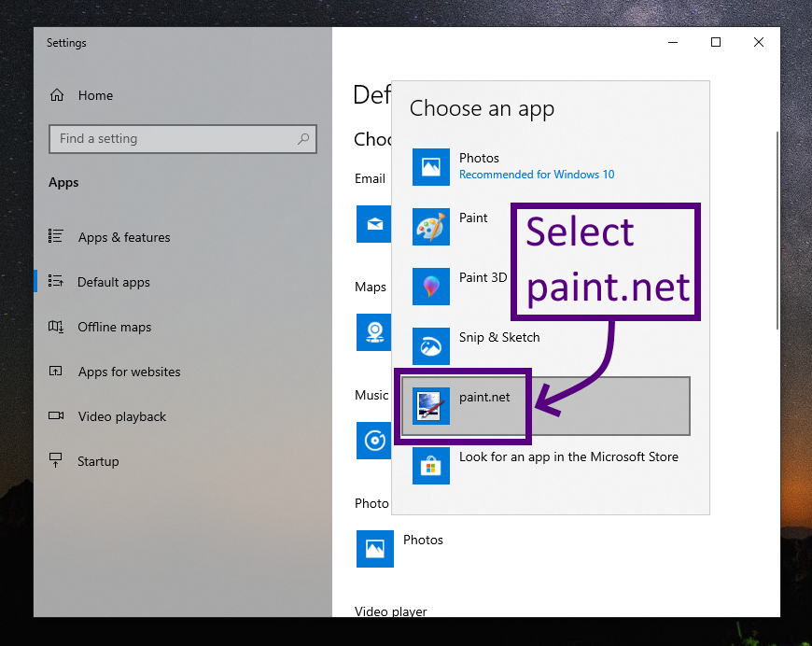Click the Photos app icon in chooser

pyautogui.click(x=431, y=167)
